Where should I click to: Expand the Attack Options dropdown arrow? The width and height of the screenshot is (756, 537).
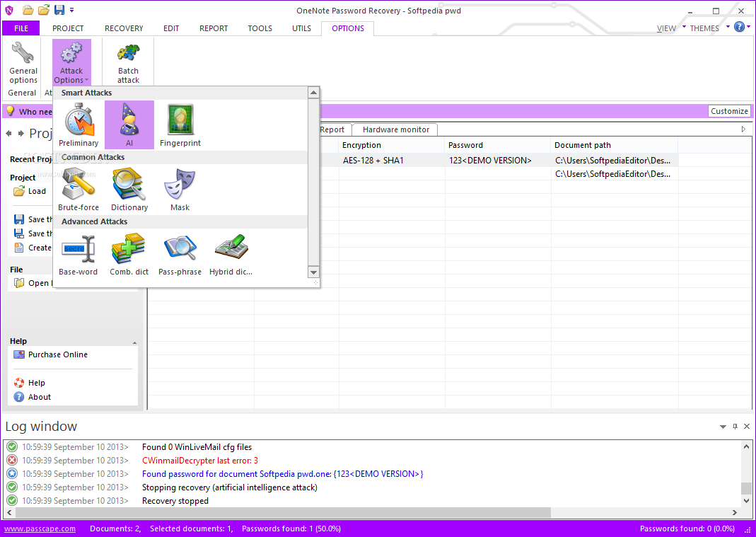(x=86, y=81)
